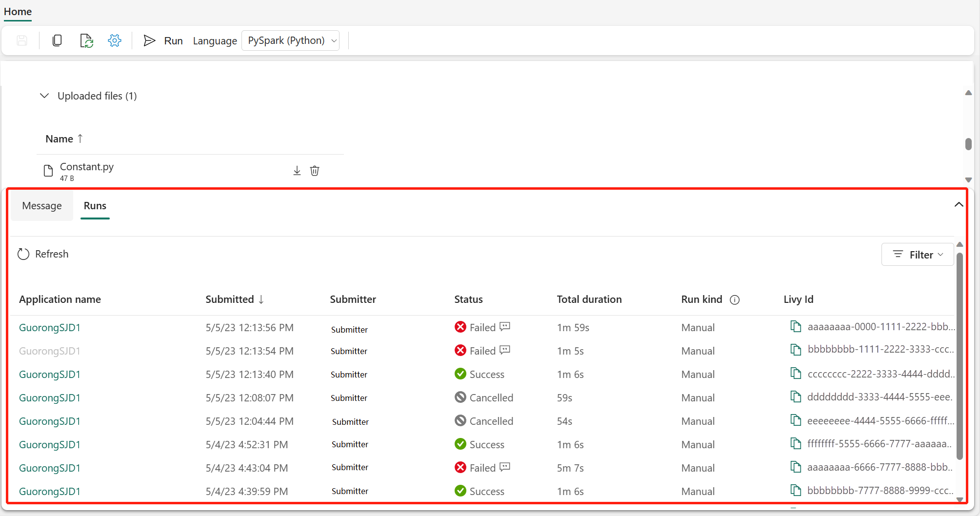Image resolution: width=980 pixels, height=516 pixels.
Task: Copy the Livy Id starting with aaaaaaaa-0000
Action: coord(796,326)
